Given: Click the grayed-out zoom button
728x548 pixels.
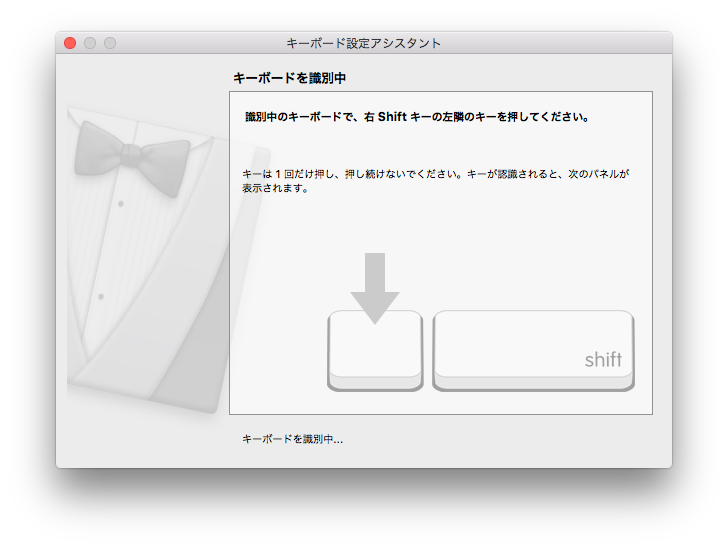Looking at the screenshot, I should [110, 43].
